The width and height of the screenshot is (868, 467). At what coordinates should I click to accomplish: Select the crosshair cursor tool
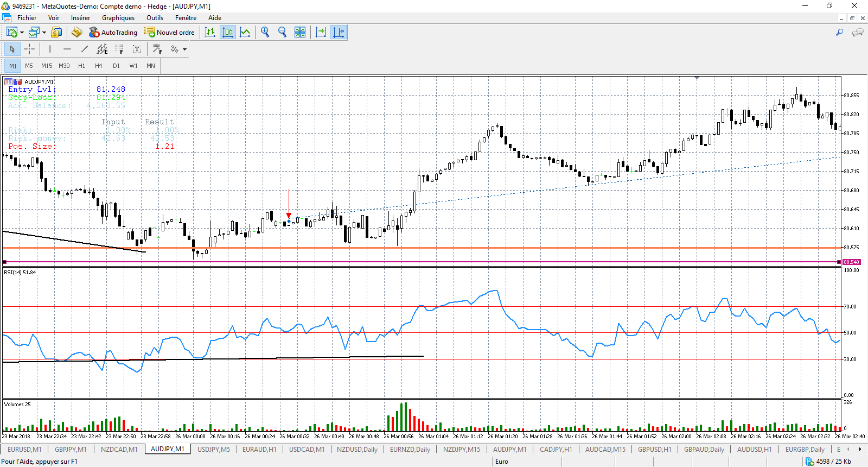[x=29, y=49]
